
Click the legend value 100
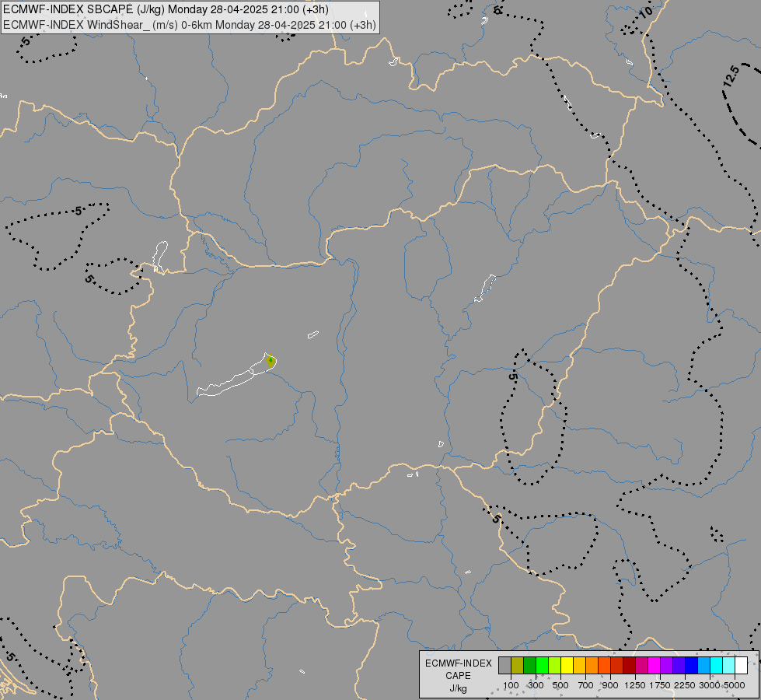click(511, 685)
